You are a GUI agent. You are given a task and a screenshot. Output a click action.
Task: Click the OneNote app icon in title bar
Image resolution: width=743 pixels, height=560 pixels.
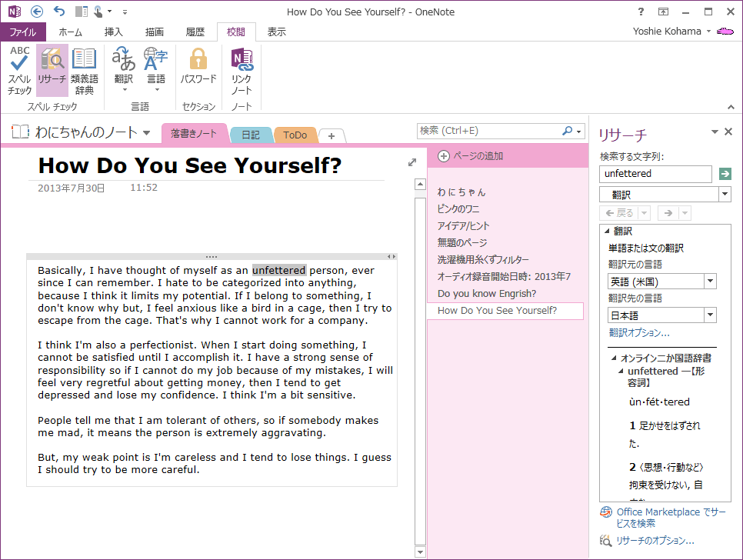tap(14, 12)
